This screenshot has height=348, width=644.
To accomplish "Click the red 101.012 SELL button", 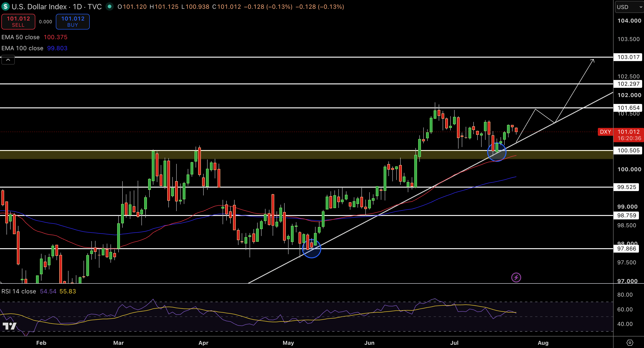I will coord(18,22).
